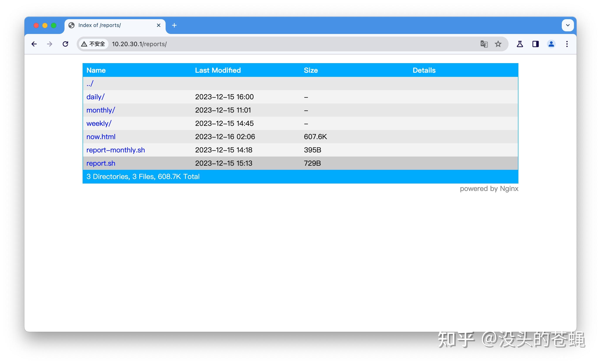The height and width of the screenshot is (364, 601).
Task: Click the browser back navigation arrow
Action: (34, 44)
